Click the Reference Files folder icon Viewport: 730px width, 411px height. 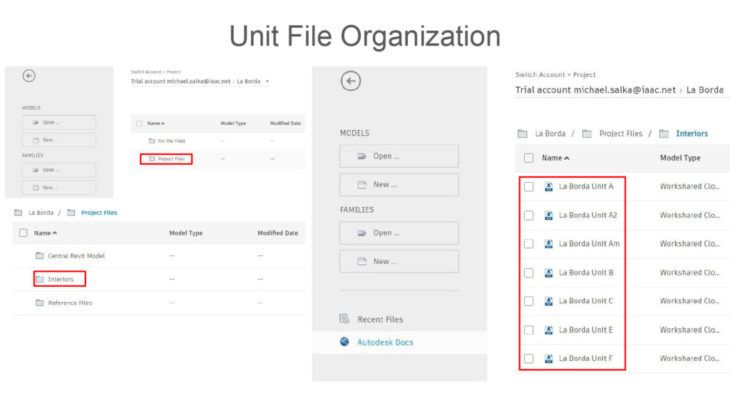click(x=39, y=302)
